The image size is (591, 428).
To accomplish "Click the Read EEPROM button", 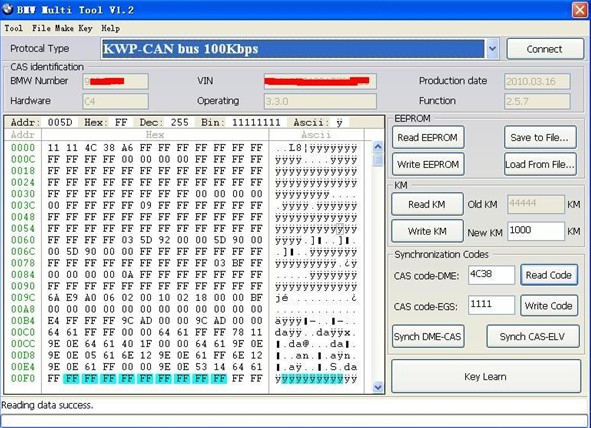I will (x=427, y=138).
